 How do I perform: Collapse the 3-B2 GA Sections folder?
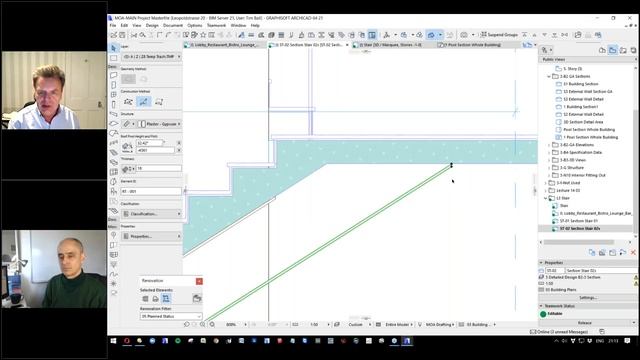click(x=549, y=76)
